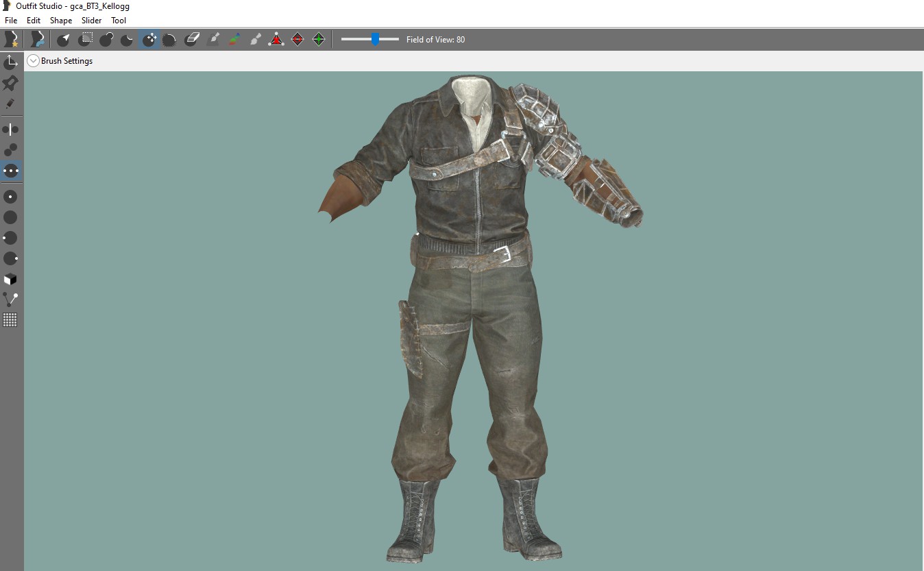Open the Shape menu

point(60,21)
